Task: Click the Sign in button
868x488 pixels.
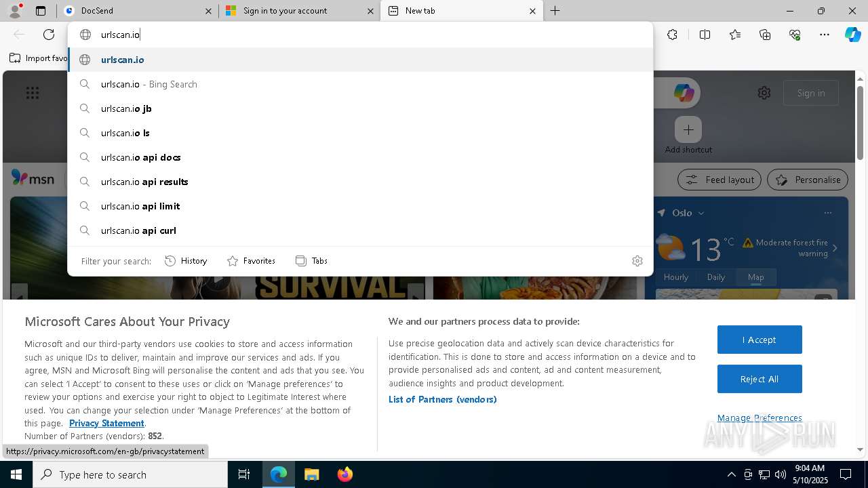Action: tap(811, 93)
